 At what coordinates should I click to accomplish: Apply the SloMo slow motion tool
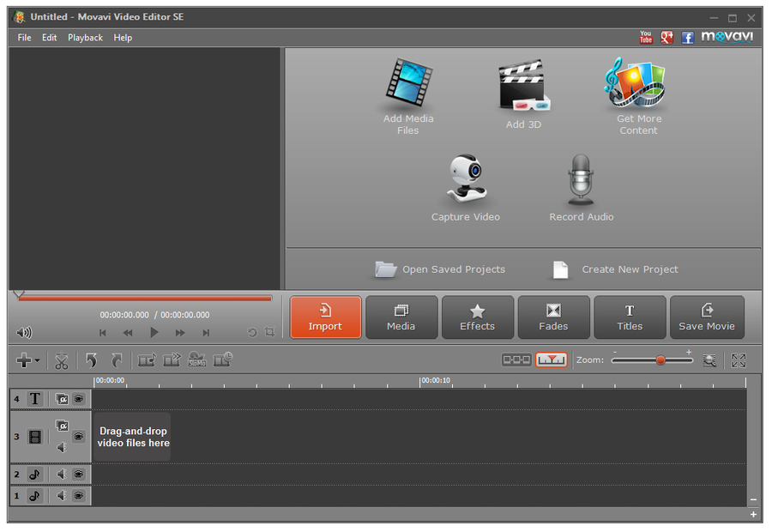(x=197, y=360)
